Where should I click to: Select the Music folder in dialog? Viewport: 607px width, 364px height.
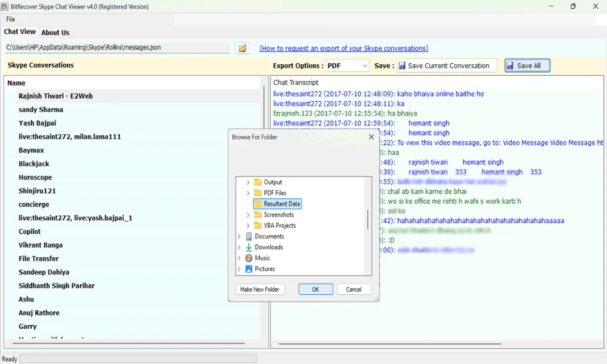[x=262, y=258]
